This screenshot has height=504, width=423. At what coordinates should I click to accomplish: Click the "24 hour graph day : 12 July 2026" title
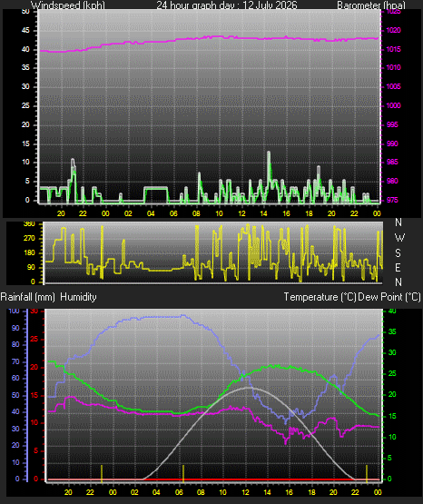click(227, 5)
